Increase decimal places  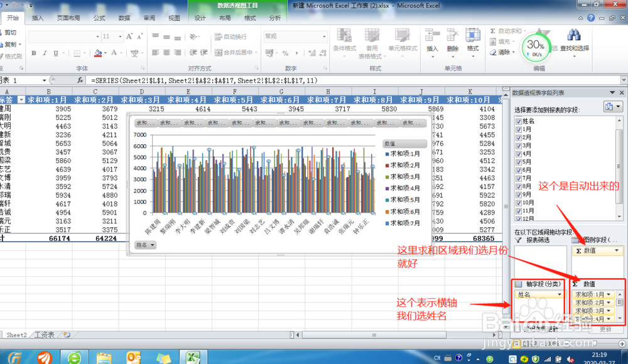(x=312, y=53)
